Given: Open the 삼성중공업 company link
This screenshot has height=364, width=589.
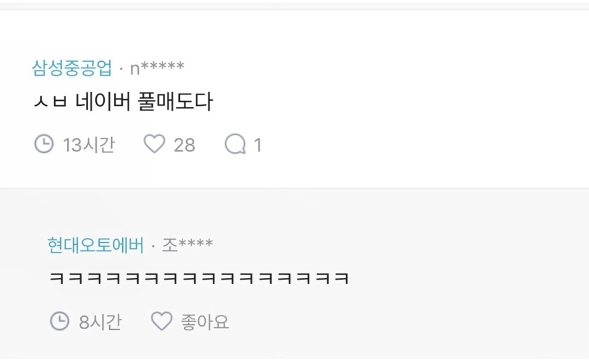Looking at the screenshot, I should pyautogui.click(x=72, y=68).
